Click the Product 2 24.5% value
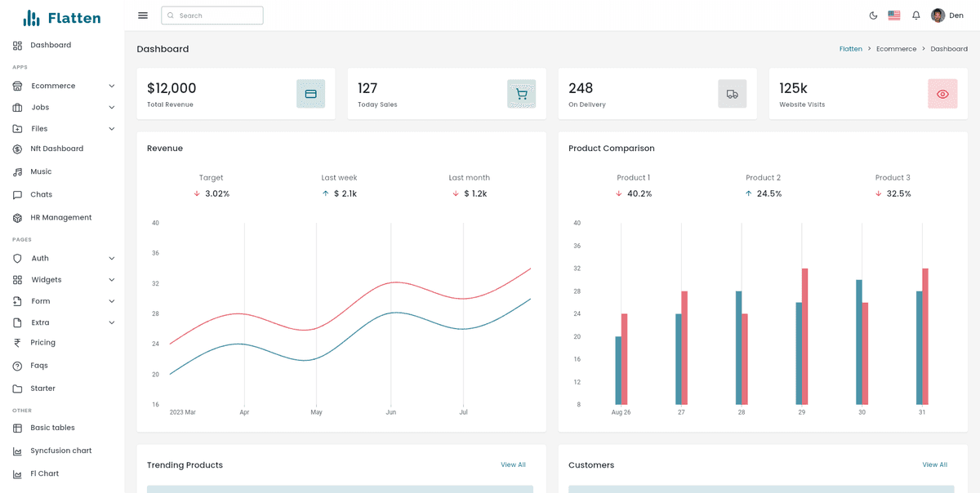The image size is (980, 493). [769, 193]
